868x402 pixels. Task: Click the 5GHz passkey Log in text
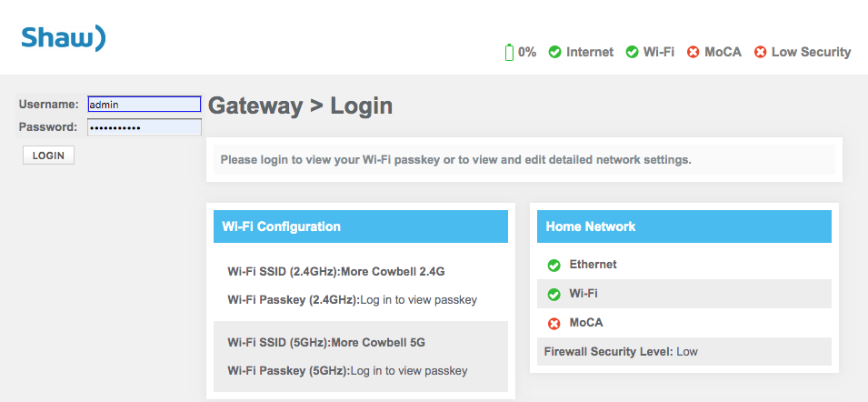pyautogui.click(x=409, y=371)
